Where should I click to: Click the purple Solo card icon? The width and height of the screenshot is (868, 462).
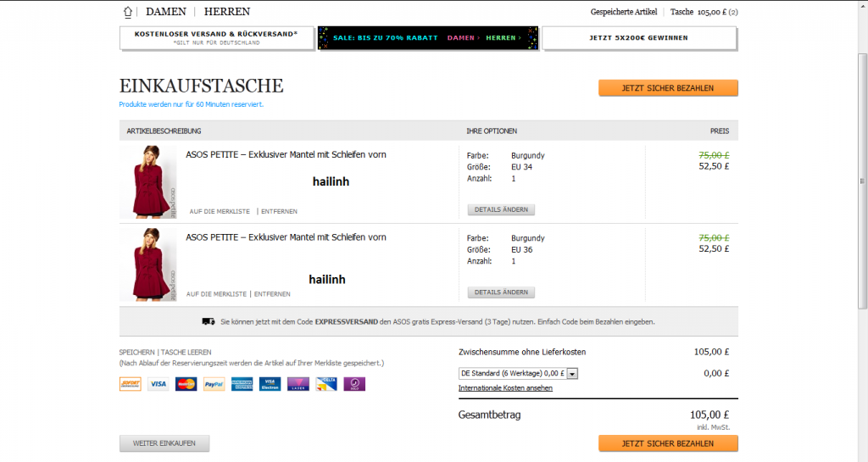pyautogui.click(x=354, y=384)
